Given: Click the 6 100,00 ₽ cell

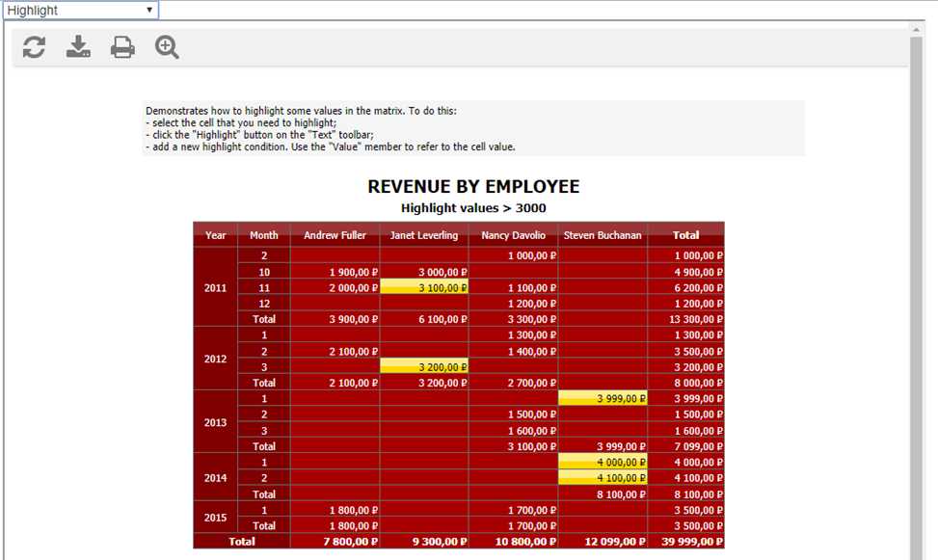Looking at the screenshot, I should pyautogui.click(x=424, y=319).
